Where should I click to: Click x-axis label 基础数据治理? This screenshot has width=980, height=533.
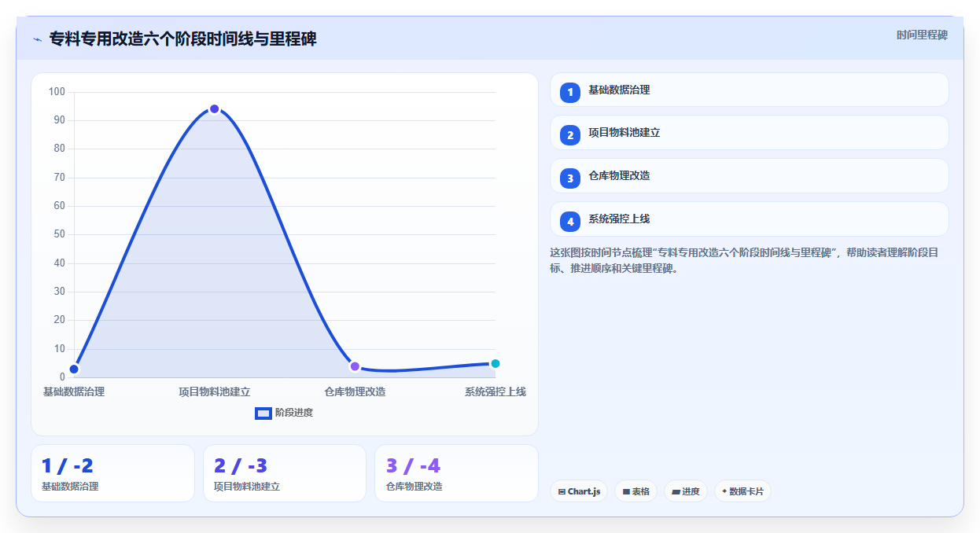point(74,391)
